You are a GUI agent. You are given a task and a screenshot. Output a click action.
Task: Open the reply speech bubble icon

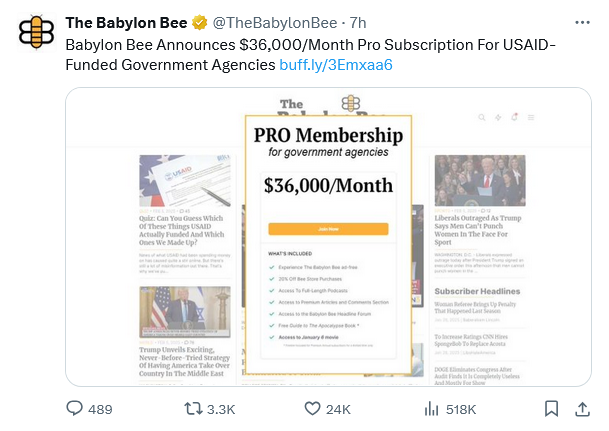[74, 408]
